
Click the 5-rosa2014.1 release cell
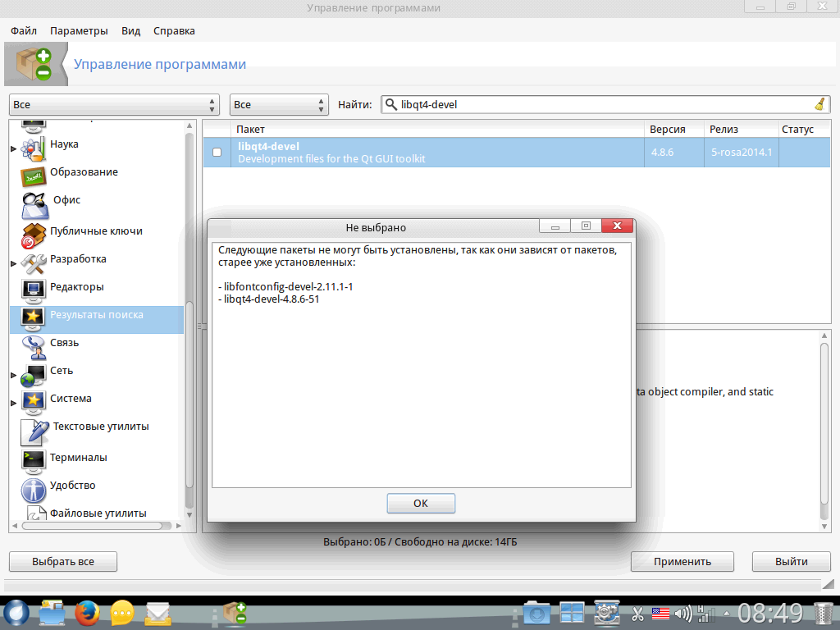click(x=742, y=152)
